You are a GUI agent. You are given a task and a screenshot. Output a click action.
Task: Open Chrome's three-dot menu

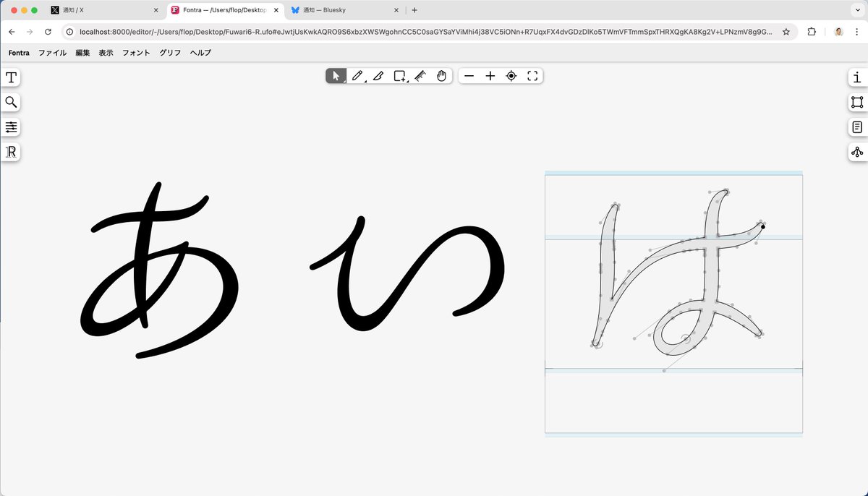856,32
